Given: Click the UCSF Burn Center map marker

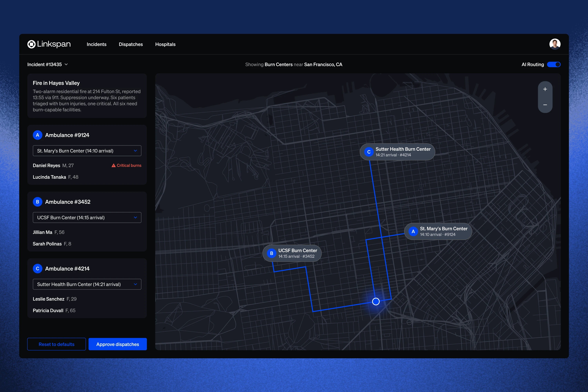Looking at the screenshot, I should 292,253.
